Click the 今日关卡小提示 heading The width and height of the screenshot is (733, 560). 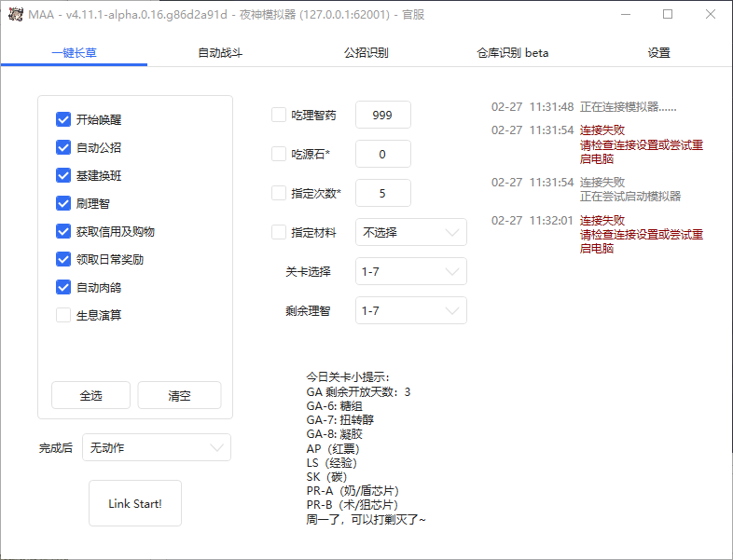click(x=348, y=377)
